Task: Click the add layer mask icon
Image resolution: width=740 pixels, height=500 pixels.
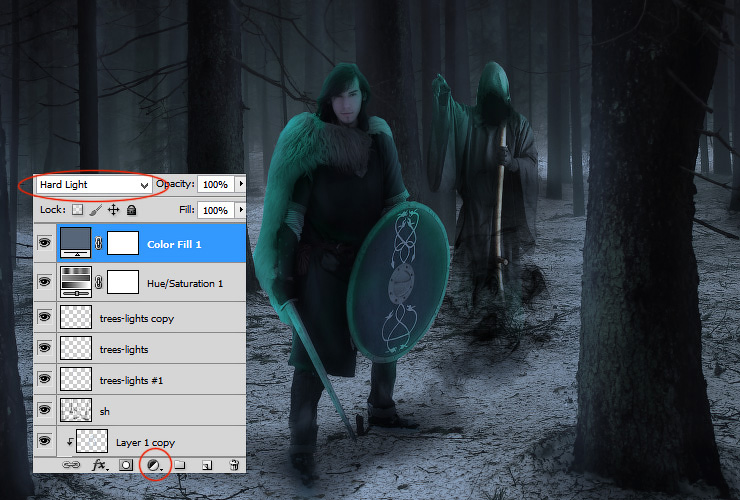Action: pyautogui.click(x=126, y=465)
